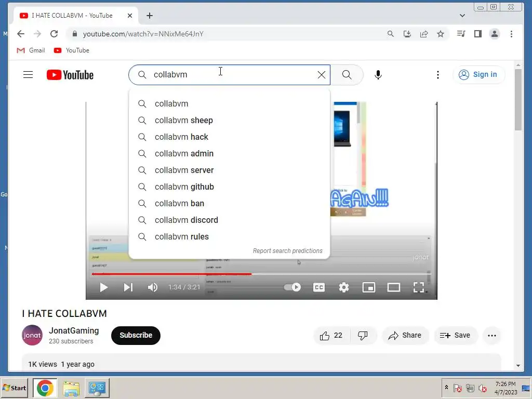Share the video
Image resolution: width=532 pixels, height=399 pixels.
click(x=405, y=336)
